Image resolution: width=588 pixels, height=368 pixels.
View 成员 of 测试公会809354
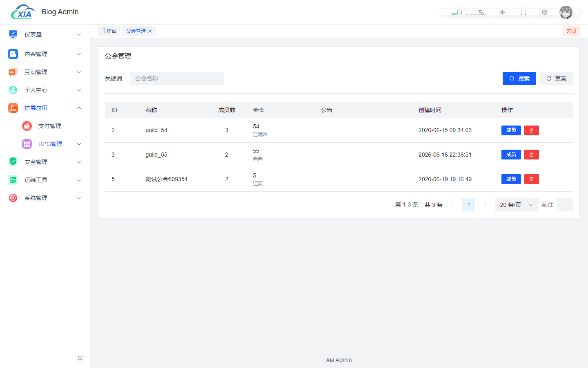pyautogui.click(x=511, y=179)
